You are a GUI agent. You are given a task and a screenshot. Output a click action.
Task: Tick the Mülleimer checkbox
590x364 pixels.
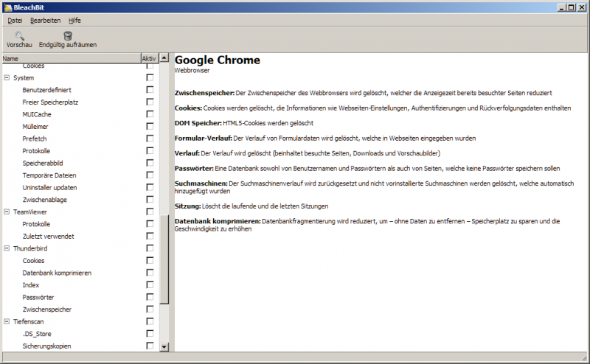coord(150,127)
